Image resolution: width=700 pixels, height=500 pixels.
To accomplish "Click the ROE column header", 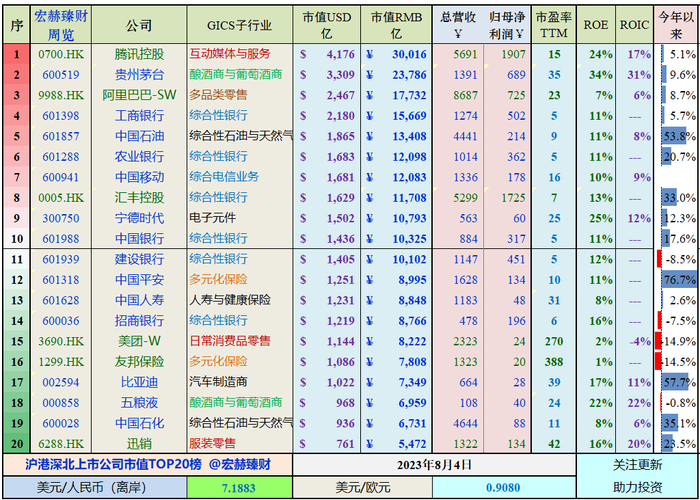I will [x=596, y=25].
